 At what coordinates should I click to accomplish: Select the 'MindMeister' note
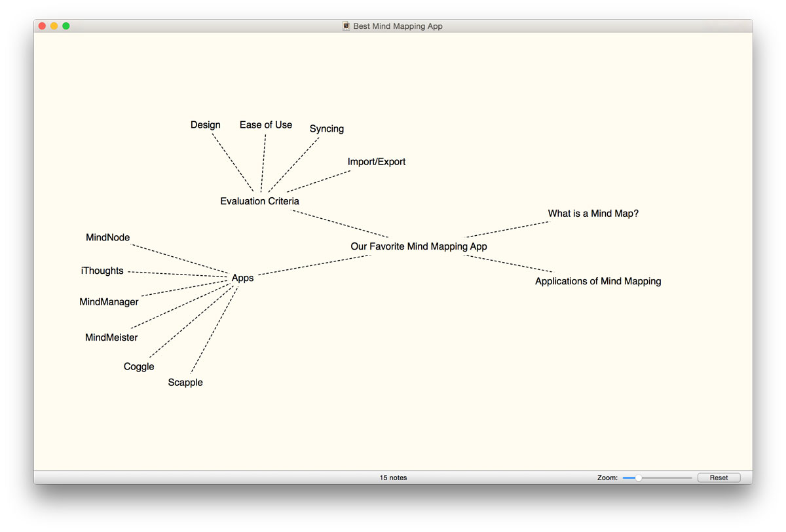click(x=111, y=338)
